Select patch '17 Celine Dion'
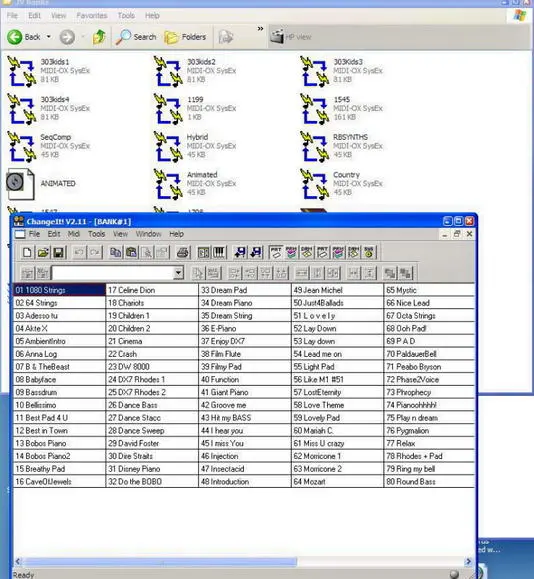The width and height of the screenshot is (534, 579). pos(152,290)
